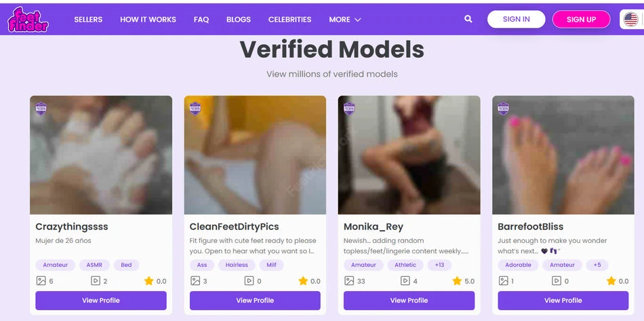Expand the +13 tags on Monika_Rey
This screenshot has width=644, height=321.
(x=439, y=265)
